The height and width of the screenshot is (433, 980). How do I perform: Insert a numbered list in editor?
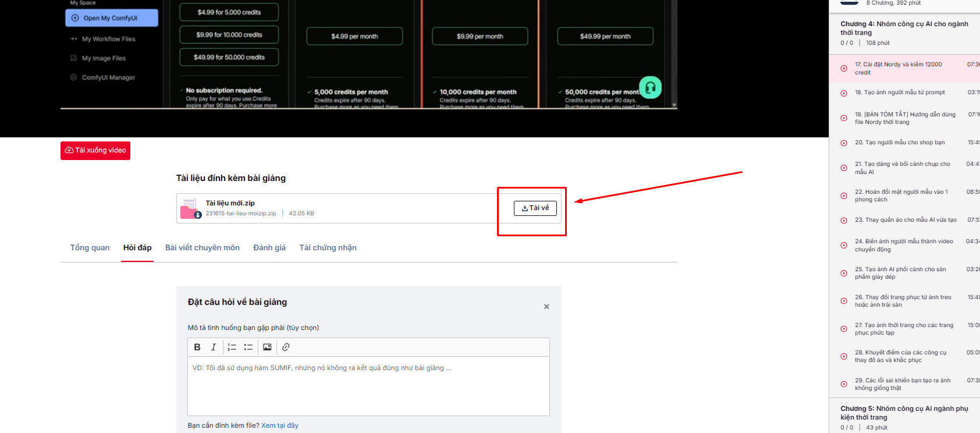pyautogui.click(x=232, y=347)
